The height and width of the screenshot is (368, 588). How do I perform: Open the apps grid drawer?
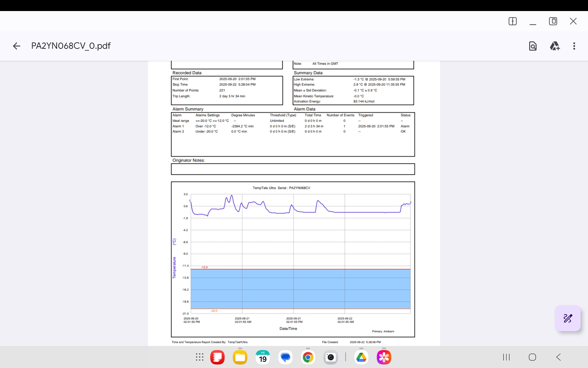(x=200, y=357)
